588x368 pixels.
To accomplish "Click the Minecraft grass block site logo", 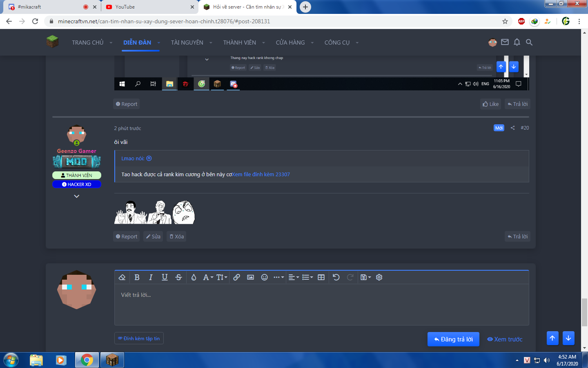I will [52, 42].
